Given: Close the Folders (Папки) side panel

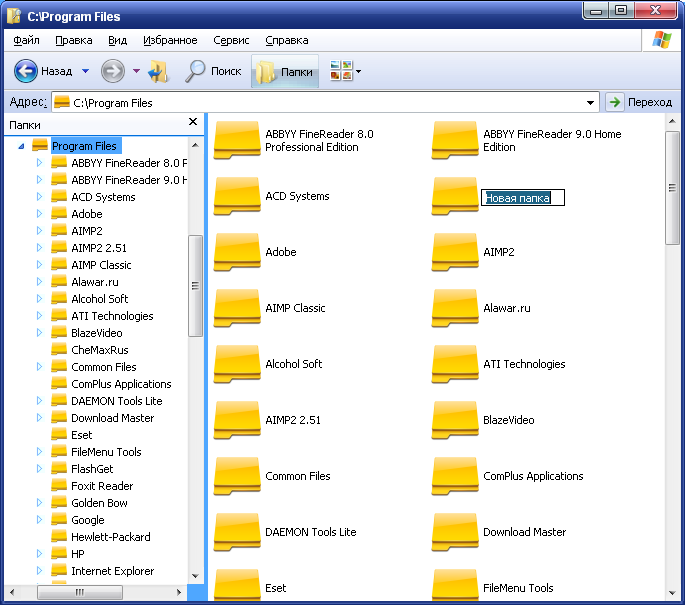Looking at the screenshot, I should tap(193, 123).
